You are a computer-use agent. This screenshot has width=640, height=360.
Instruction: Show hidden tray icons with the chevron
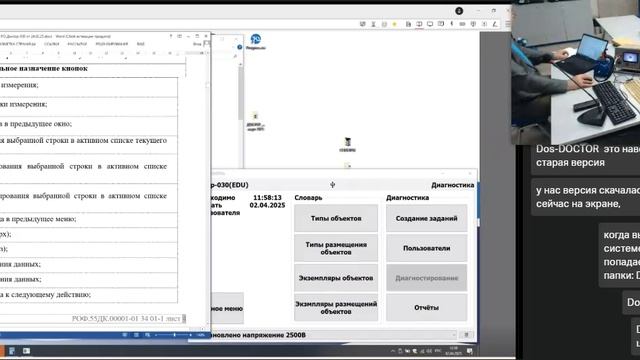click(x=393, y=351)
